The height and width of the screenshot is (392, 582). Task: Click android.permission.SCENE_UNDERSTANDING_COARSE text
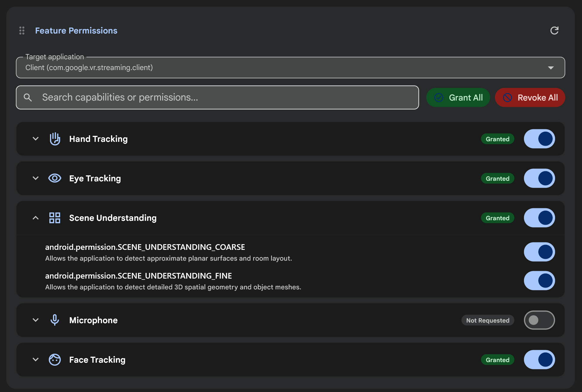[145, 247]
